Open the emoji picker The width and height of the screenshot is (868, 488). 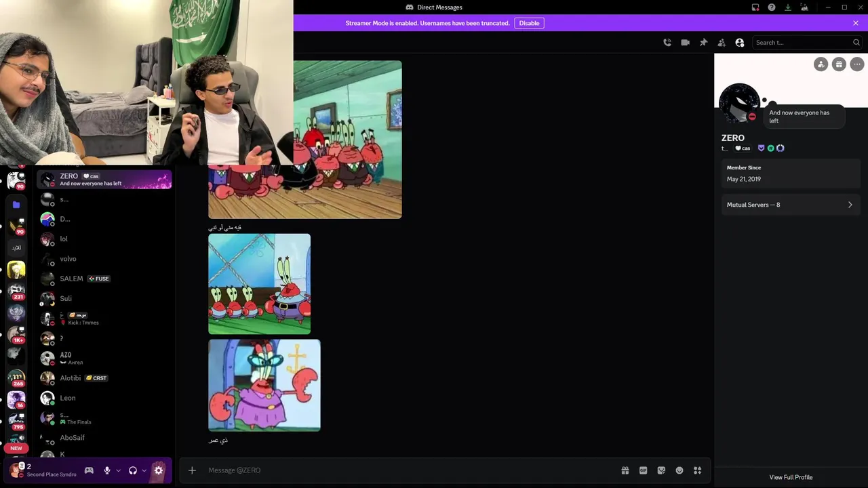(679, 470)
